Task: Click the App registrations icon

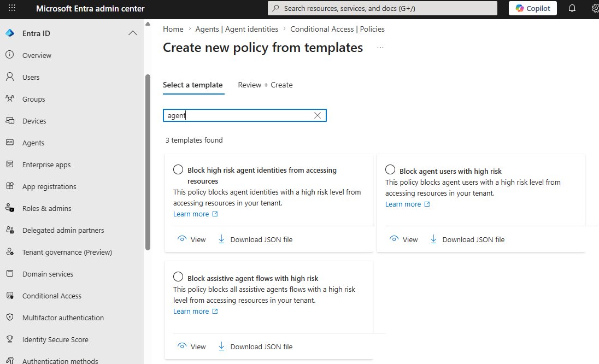Action: click(10, 186)
